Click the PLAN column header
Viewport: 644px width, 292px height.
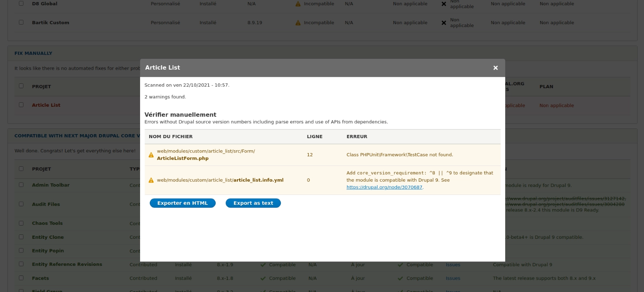tap(546, 87)
